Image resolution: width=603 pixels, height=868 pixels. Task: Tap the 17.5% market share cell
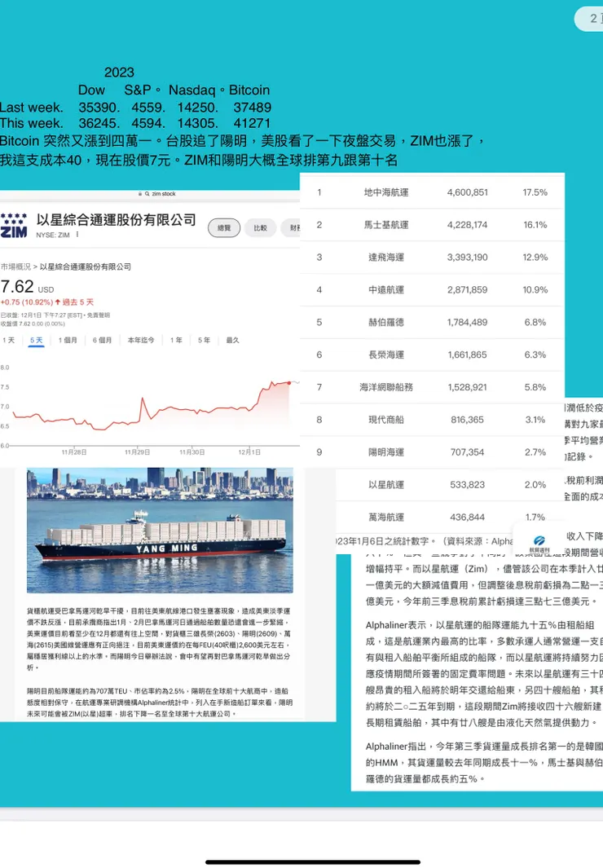coord(535,192)
